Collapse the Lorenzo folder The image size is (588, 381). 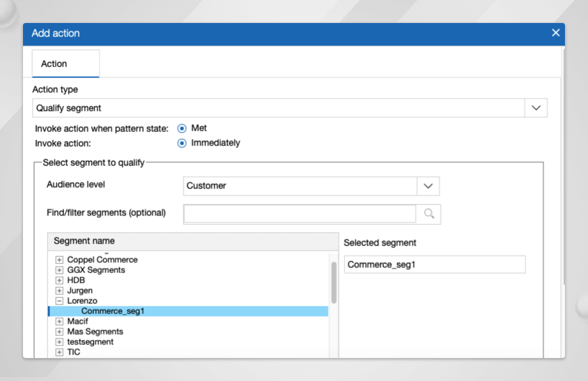click(59, 301)
